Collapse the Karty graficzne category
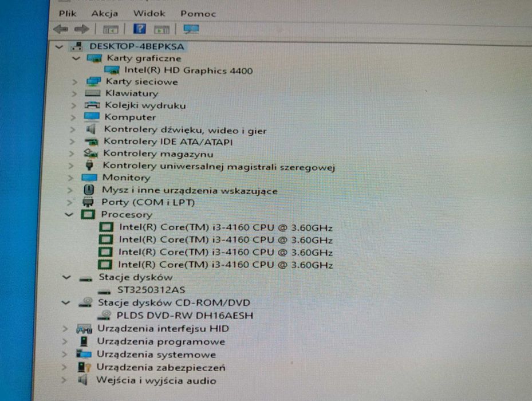Screen dimensions: 532x401 [76, 58]
